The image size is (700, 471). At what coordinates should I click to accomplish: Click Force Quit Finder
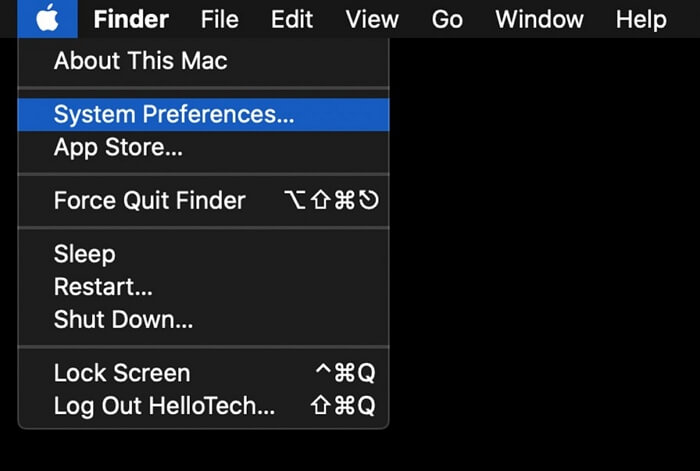click(150, 200)
